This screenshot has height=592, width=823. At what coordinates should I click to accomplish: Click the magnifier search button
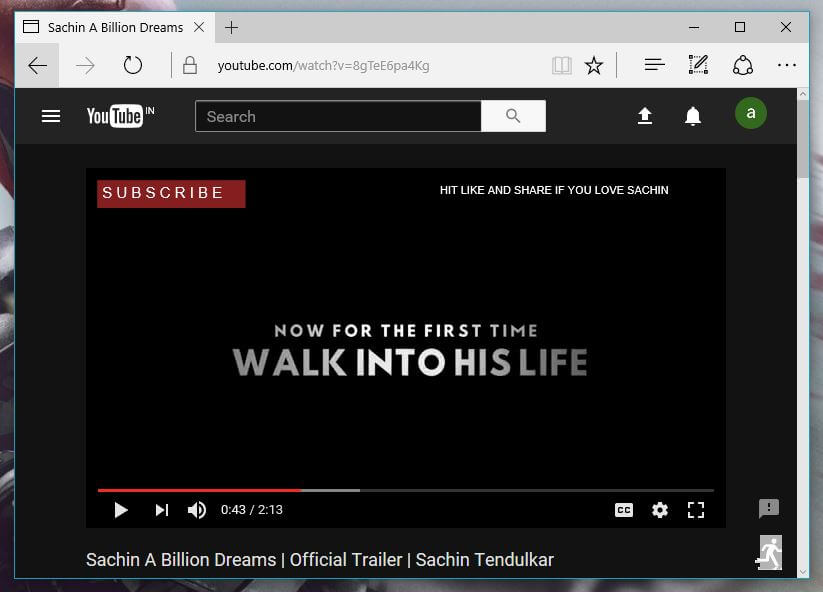[513, 116]
